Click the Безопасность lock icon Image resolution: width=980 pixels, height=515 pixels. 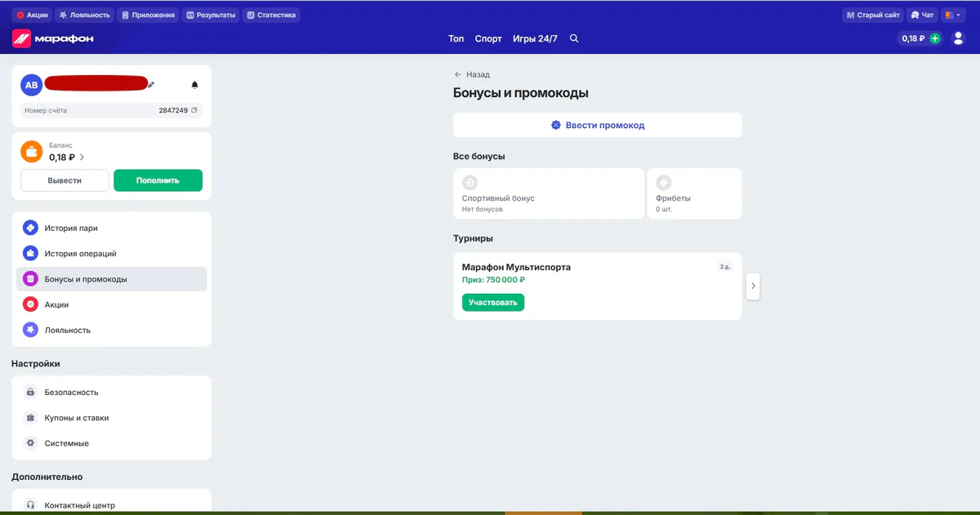tap(30, 392)
